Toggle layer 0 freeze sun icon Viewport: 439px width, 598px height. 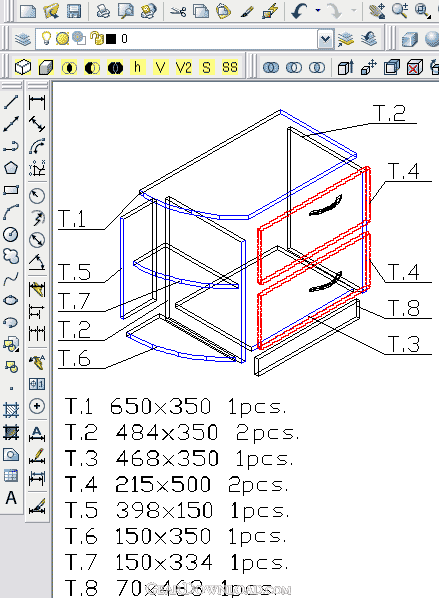click(x=62, y=39)
